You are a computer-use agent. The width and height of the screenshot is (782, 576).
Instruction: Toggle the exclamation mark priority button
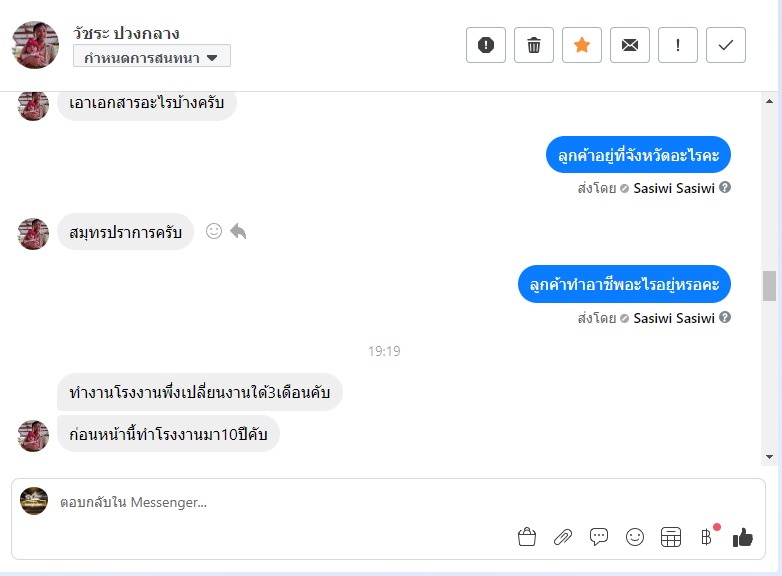[x=678, y=45]
